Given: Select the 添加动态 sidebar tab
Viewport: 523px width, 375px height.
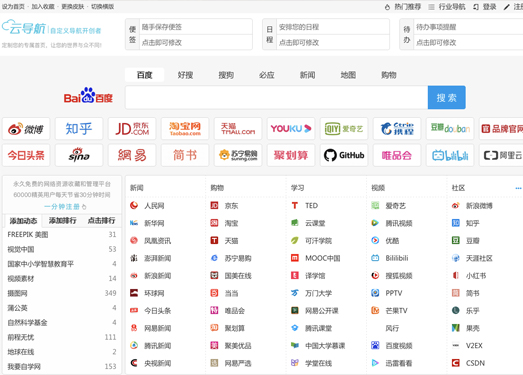Looking at the screenshot, I should click(x=23, y=221).
